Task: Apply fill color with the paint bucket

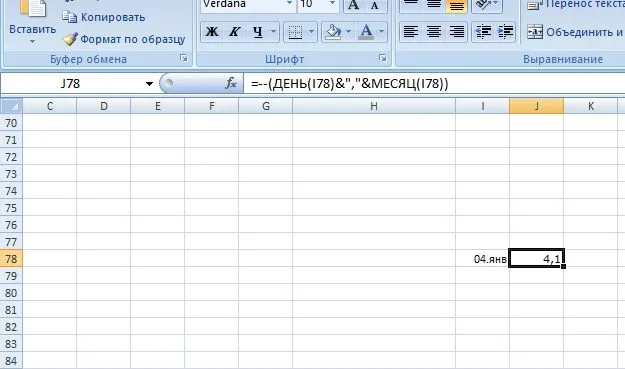Action: pos(333,31)
